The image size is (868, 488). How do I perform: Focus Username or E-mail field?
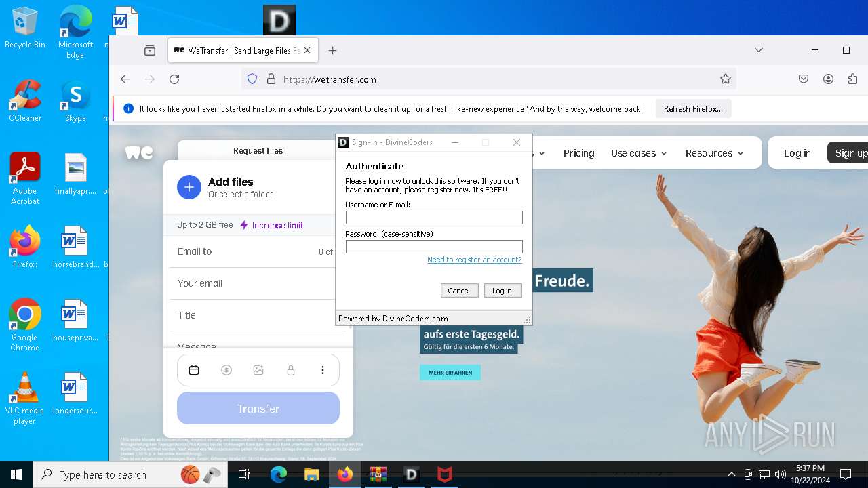tap(434, 218)
